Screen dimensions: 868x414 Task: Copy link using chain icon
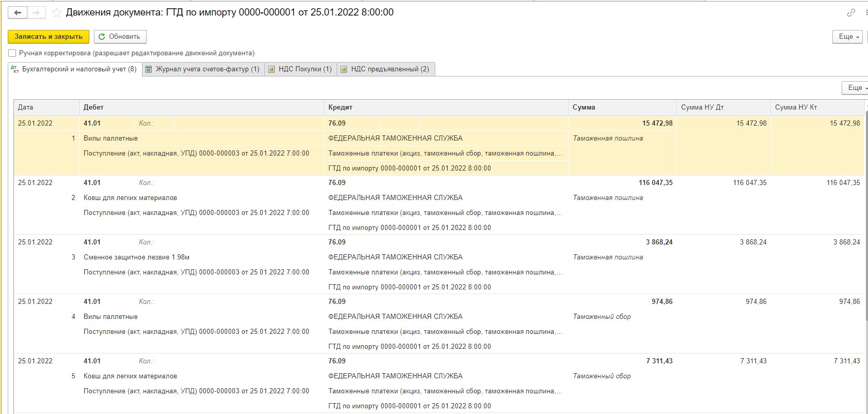point(851,12)
